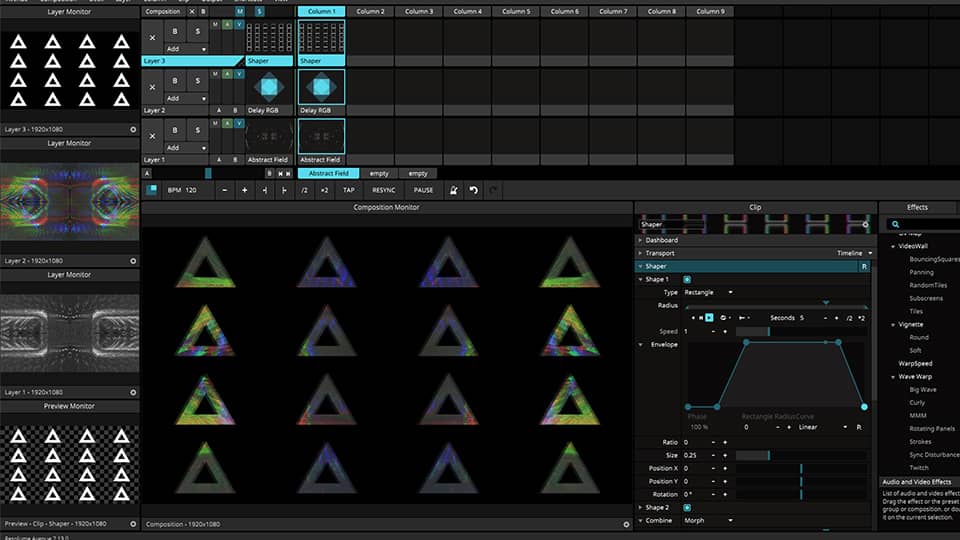Image resolution: width=960 pixels, height=540 pixels.
Task: Click the metronome icon in BPM bar
Action: click(x=454, y=190)
